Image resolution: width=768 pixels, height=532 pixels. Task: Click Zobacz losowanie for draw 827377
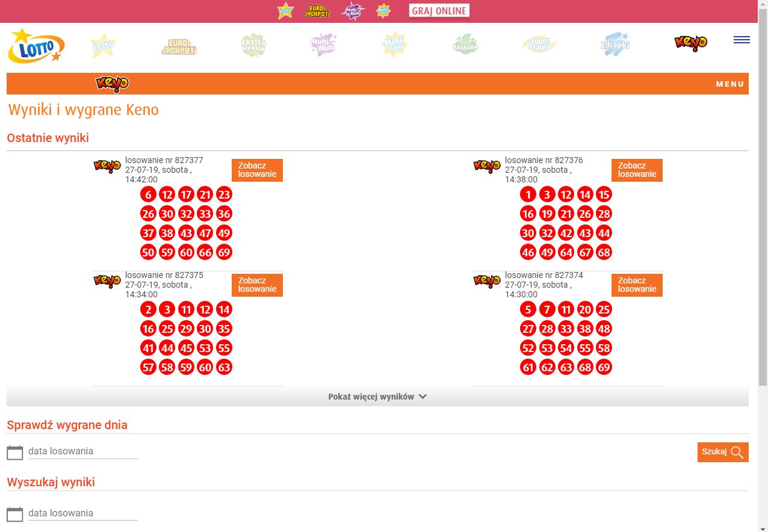(x=257, y=170)
